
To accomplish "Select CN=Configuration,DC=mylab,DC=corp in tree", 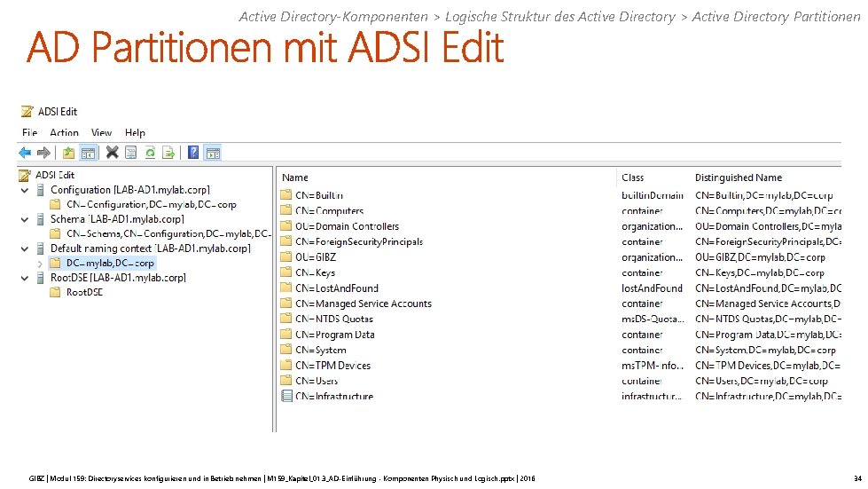I will (151, 204).
